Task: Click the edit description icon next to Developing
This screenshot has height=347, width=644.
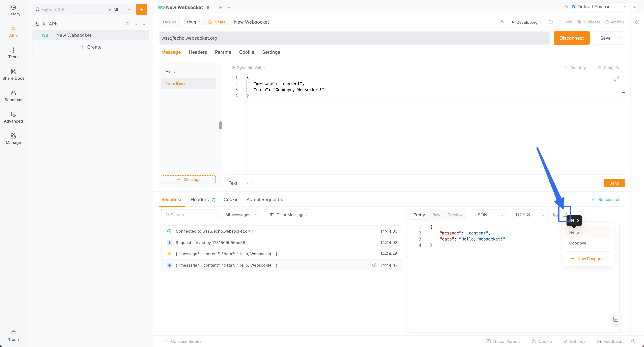Action: click(502, 22)
